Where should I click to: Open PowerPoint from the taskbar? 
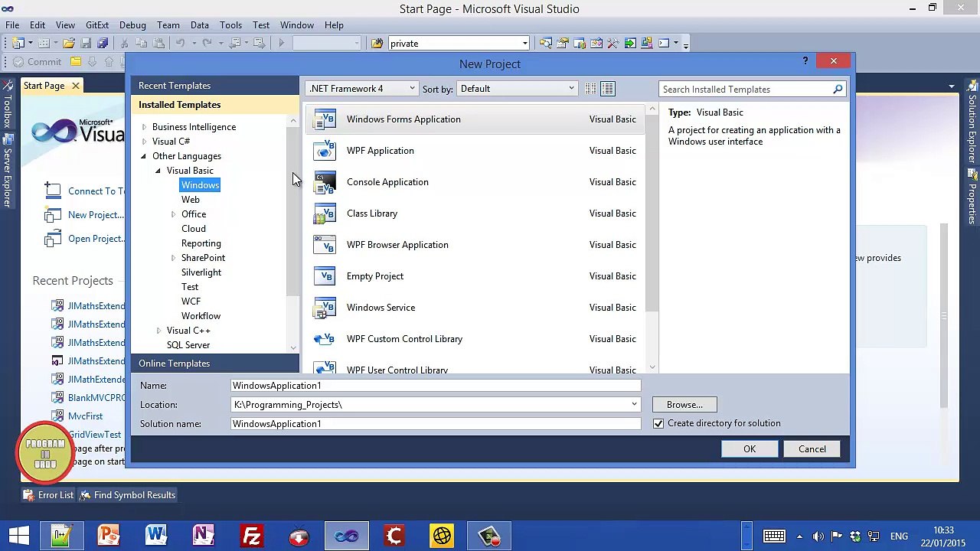(x=109, y=536)
